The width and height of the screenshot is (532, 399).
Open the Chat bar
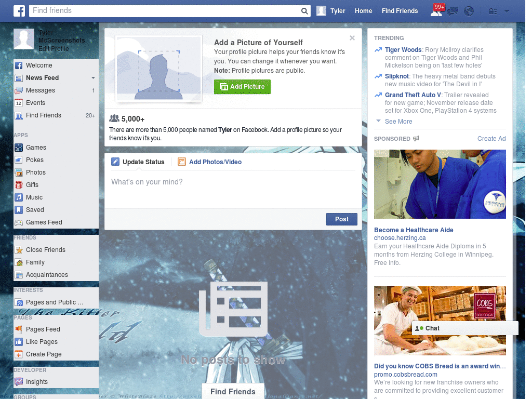point(465,328)
